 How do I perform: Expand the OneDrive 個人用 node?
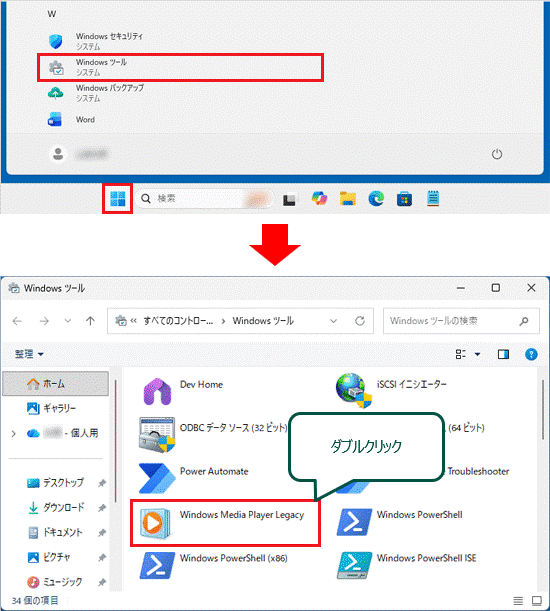[x=14, y=433]
